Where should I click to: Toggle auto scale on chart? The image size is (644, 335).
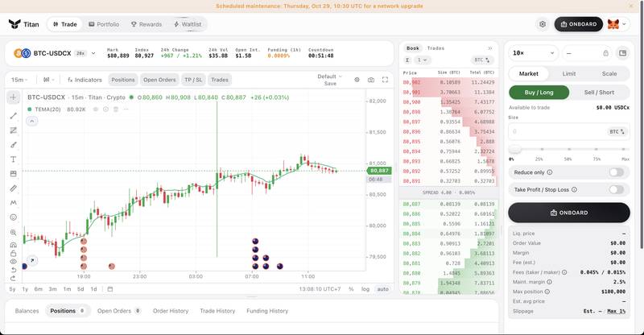pos(383,289)
